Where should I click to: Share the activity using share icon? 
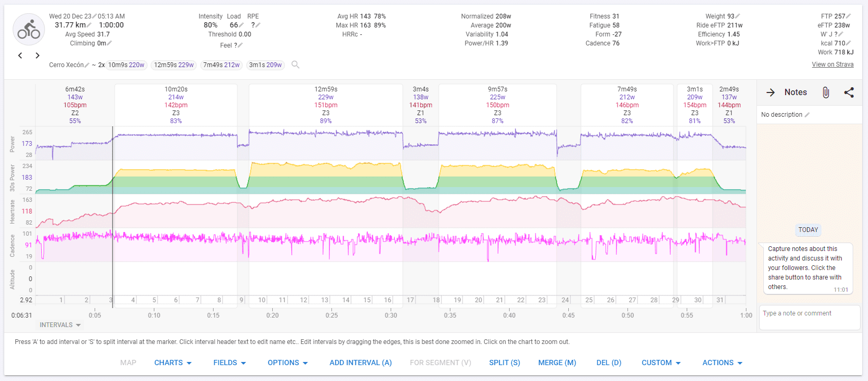click(x=849, y=92)
